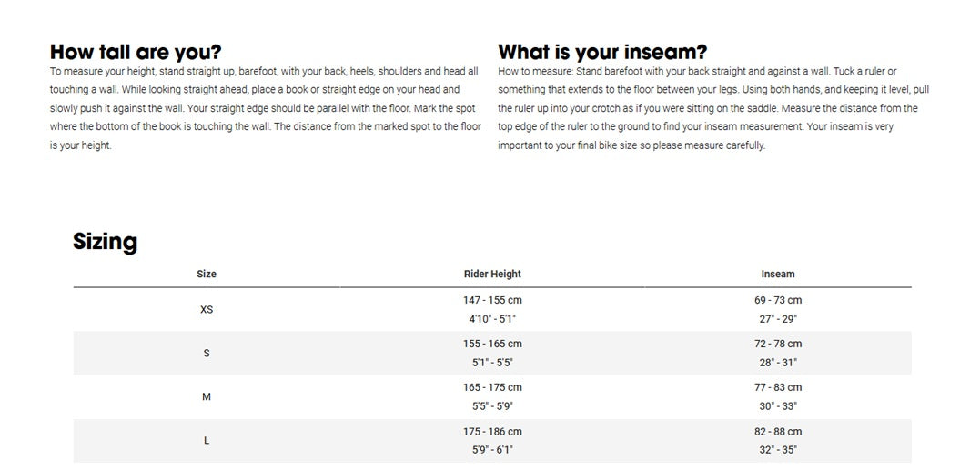Click the 'What is your inseam?' heading
Screen dimensions: 980x470
tap(602, 51)
